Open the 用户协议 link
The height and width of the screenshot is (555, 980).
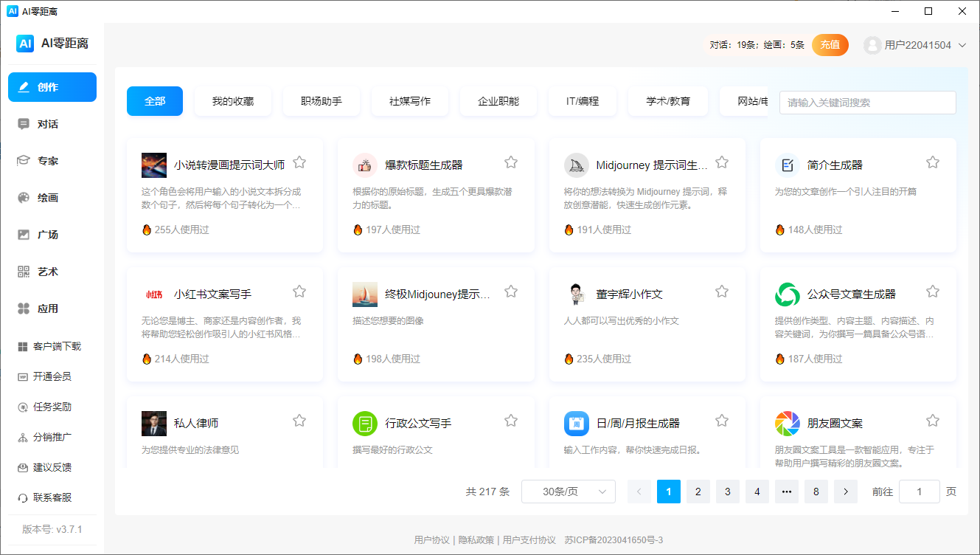click(432, 540)
